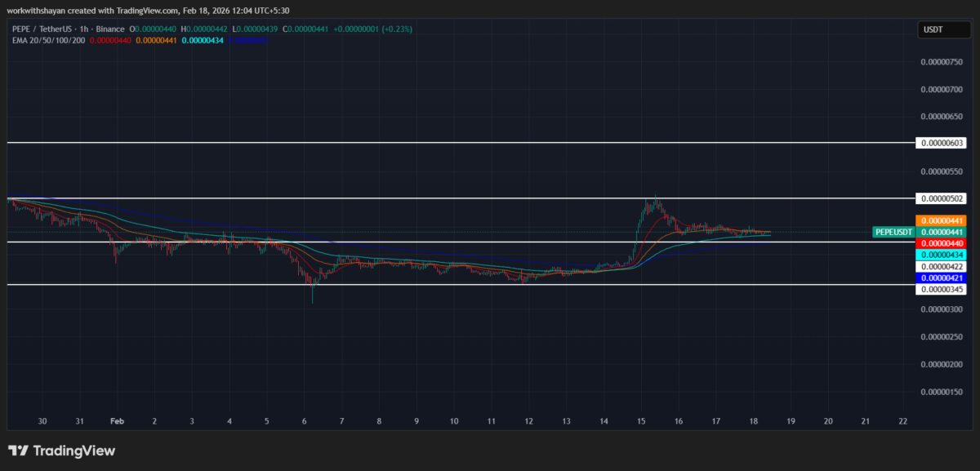
Task: Select the 0.00000502 horizontal line label
Action: click(x=942, y=198)
